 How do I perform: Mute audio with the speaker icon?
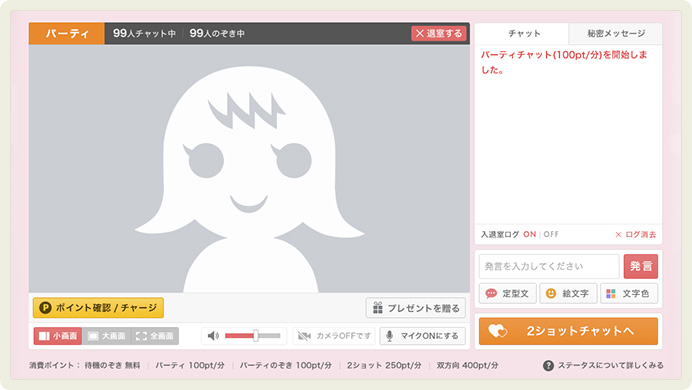coord(213,336)
